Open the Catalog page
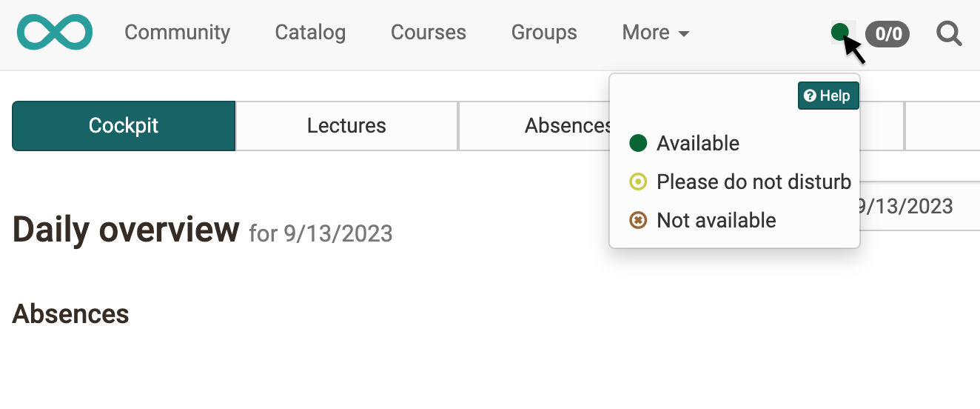 (x=310, y=33)
